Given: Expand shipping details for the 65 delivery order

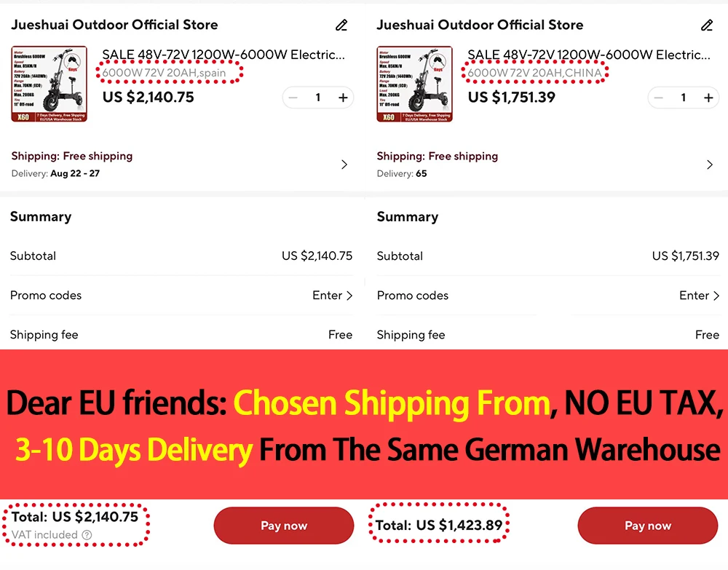Looking at the screenshot, I should pyautogui.click(x=710, y=165).
